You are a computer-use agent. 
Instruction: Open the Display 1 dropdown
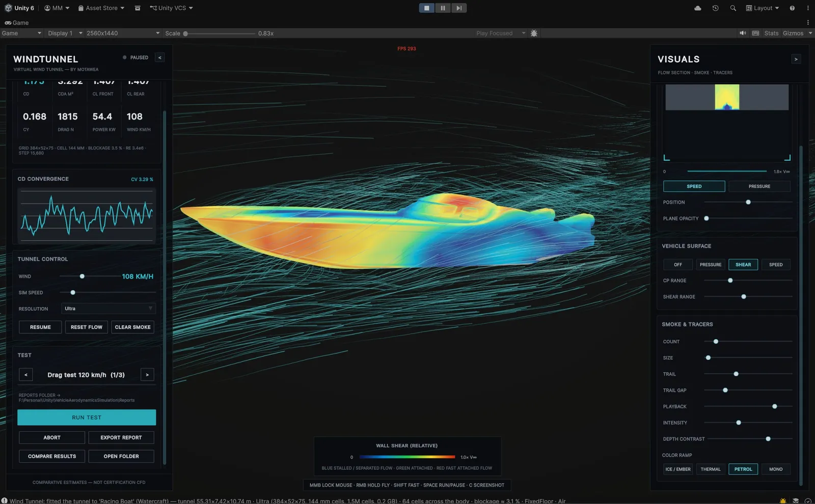coord(65,33)
